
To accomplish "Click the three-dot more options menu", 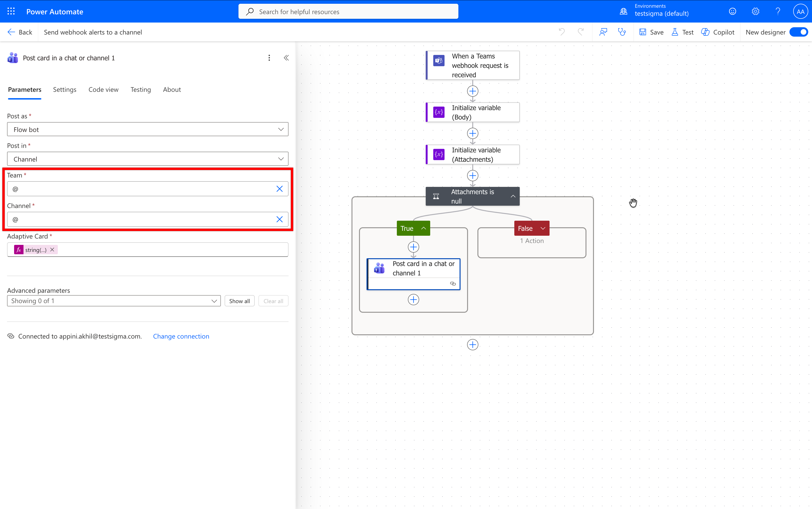I will point(269,58).
